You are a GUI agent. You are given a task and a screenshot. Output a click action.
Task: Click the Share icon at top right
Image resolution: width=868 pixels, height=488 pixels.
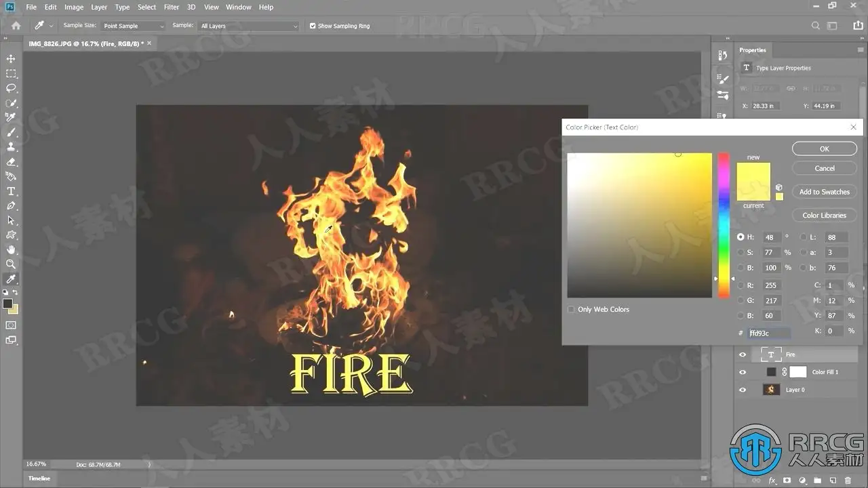(859, 26)
